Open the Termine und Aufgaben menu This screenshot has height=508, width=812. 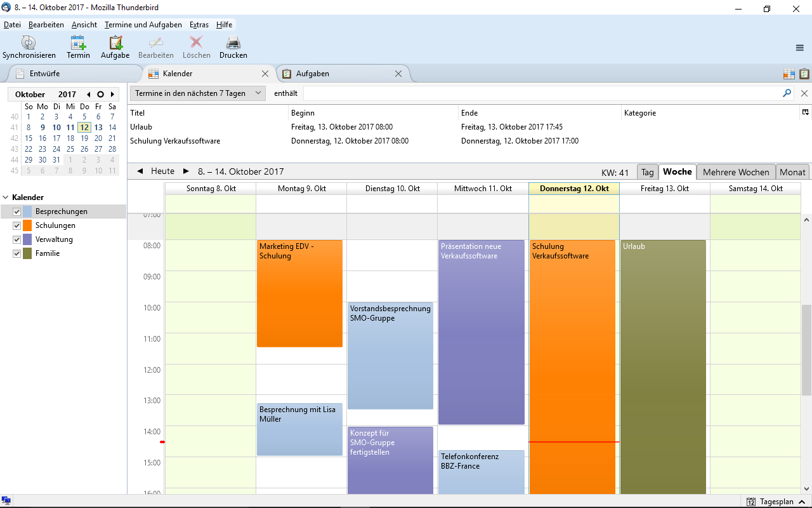click(143, 25)
